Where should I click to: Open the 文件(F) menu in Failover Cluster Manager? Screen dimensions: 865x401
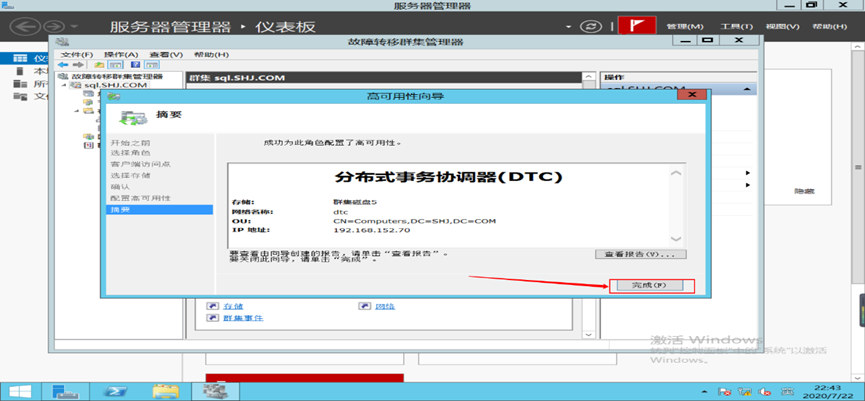coord(77,55)
